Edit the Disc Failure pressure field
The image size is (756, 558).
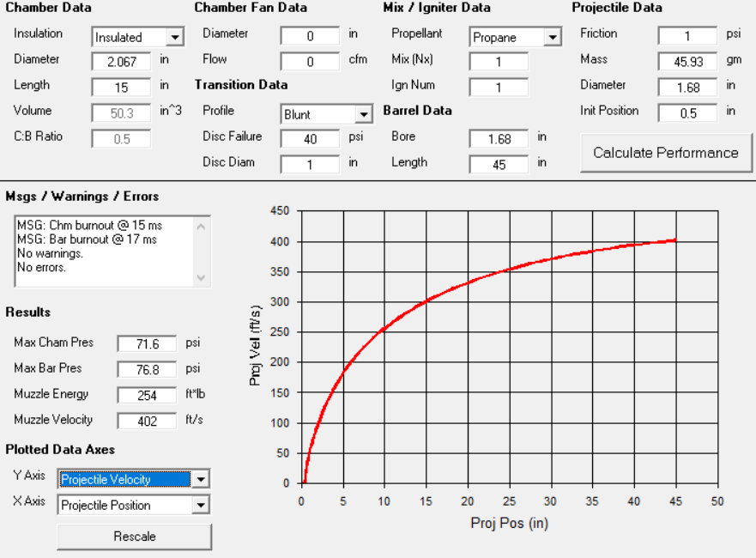[310, 138]
